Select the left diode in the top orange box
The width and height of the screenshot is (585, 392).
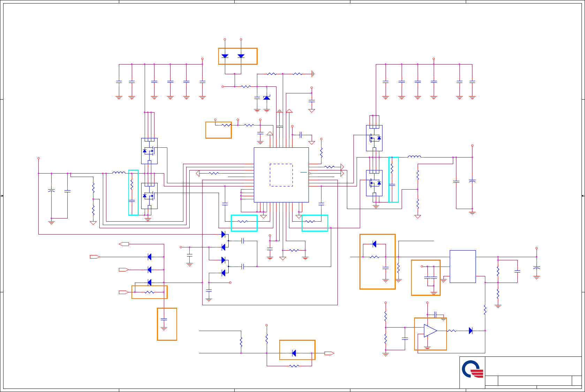[225, 56]
